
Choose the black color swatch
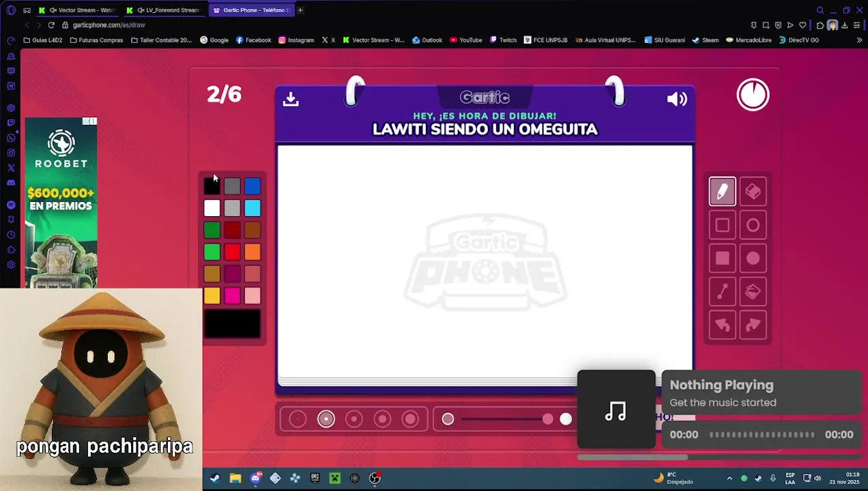point(212,186)
